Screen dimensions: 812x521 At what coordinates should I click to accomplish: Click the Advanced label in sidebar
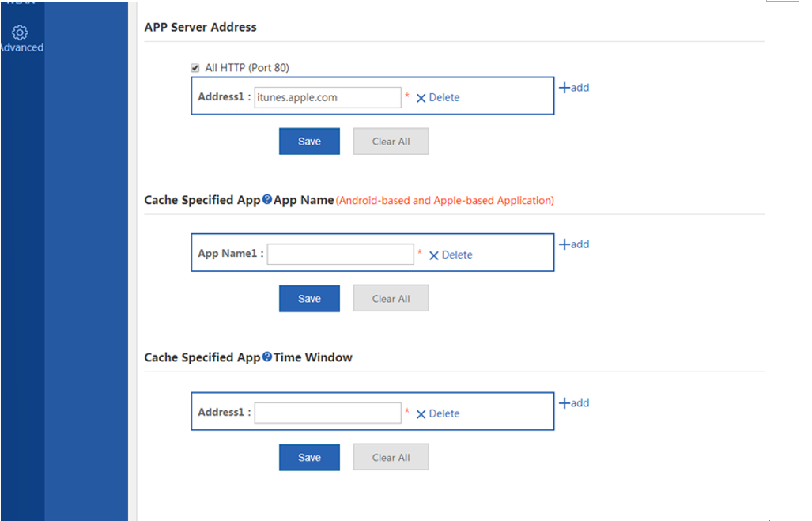coord(22,47)
